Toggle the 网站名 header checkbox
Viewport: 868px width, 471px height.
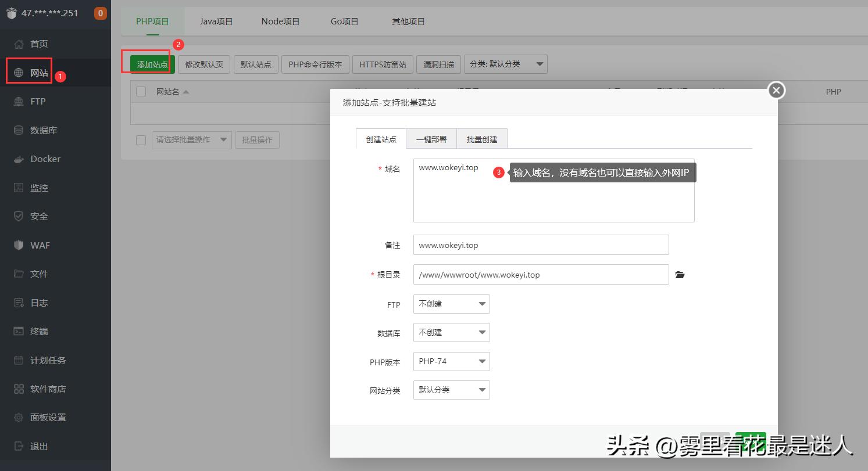click(x=140, y=91)
